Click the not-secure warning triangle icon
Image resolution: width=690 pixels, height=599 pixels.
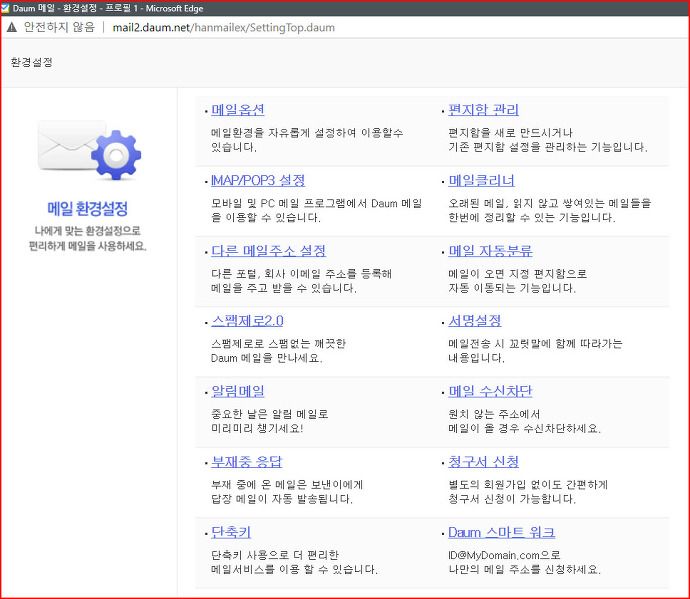(x=12, y=27)
